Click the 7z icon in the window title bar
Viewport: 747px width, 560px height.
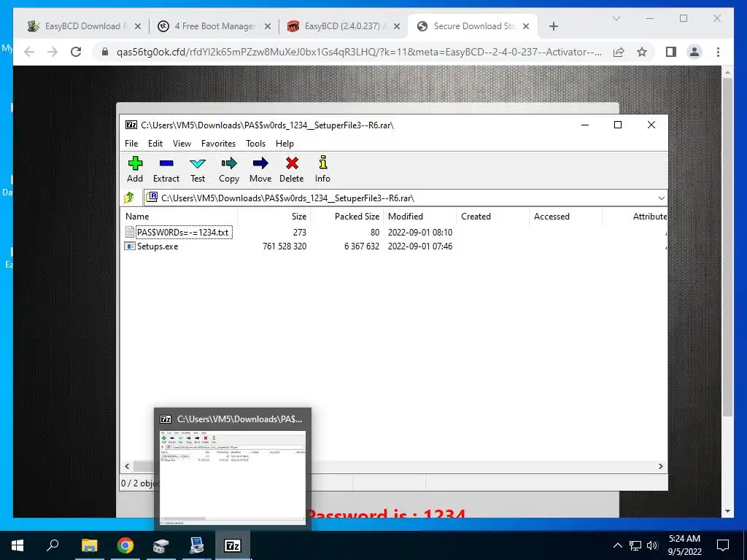pyautogui.click(x=131, y=125)
